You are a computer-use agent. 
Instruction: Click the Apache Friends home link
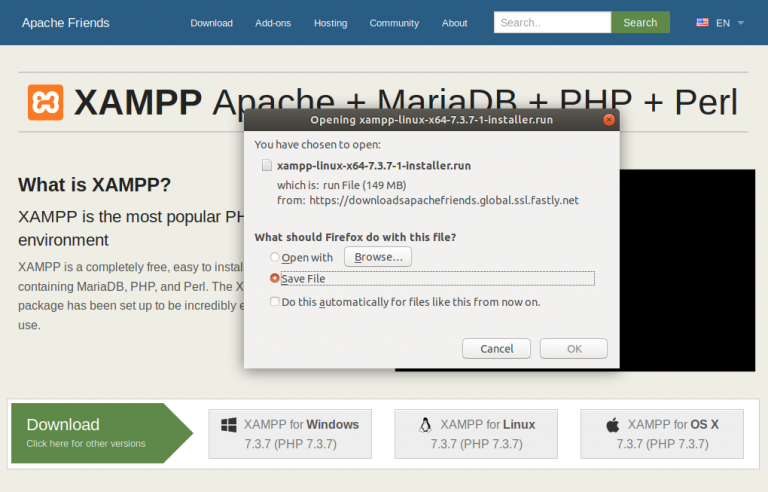66,23
